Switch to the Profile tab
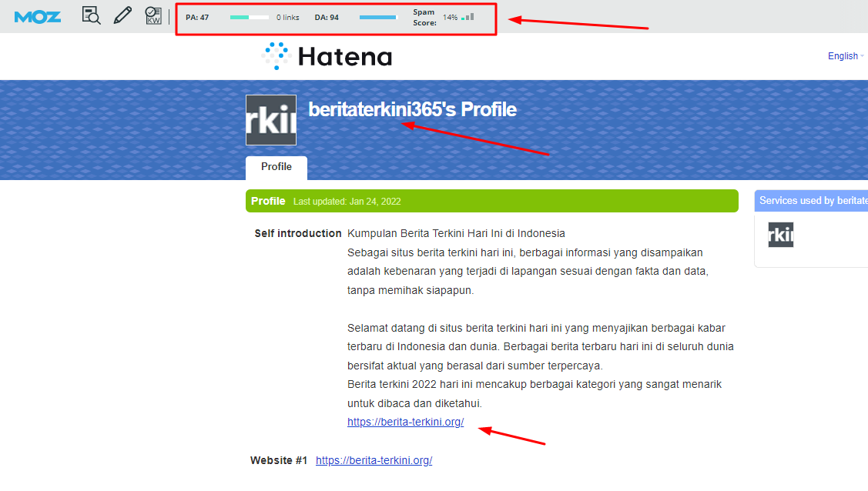 [x=276, y=167]
